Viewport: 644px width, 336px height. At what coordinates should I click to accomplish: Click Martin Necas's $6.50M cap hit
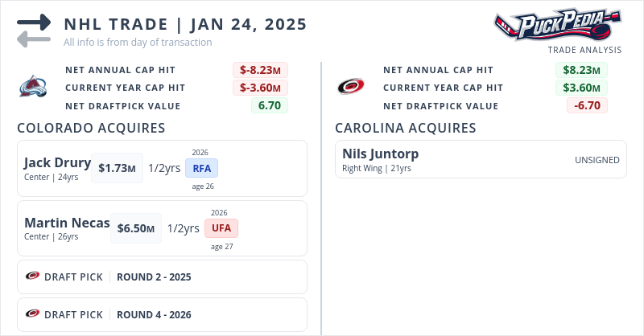(135, 228)
